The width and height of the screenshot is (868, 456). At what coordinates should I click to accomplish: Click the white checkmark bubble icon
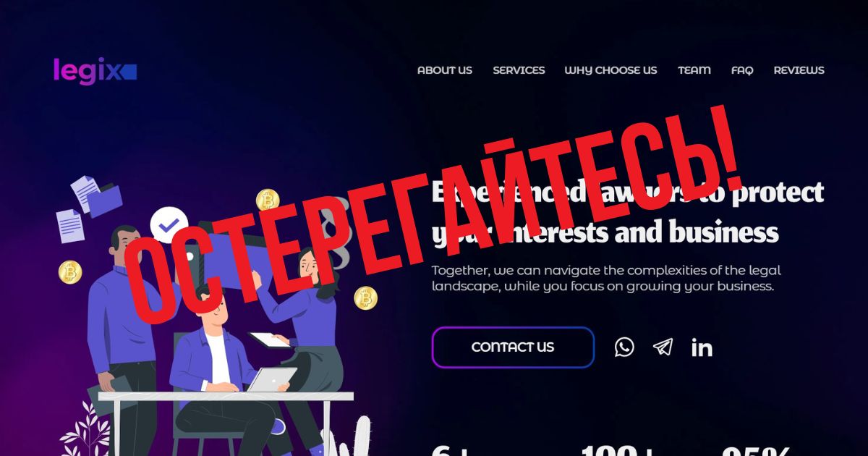[169, 225]
